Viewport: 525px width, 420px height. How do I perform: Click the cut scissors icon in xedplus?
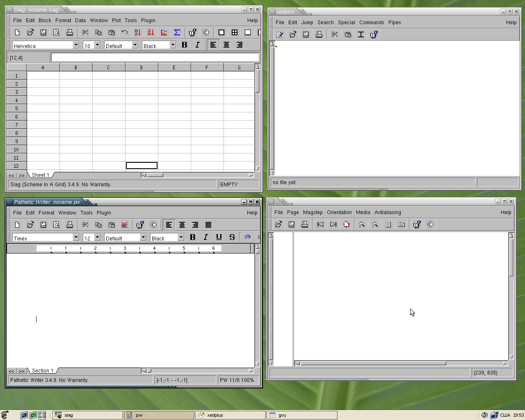tap(335, 34)
